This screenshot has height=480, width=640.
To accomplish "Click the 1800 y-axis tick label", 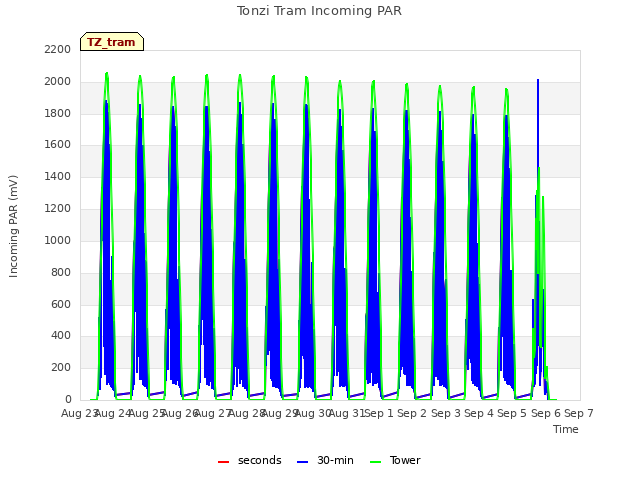I will tap(58, 113).
